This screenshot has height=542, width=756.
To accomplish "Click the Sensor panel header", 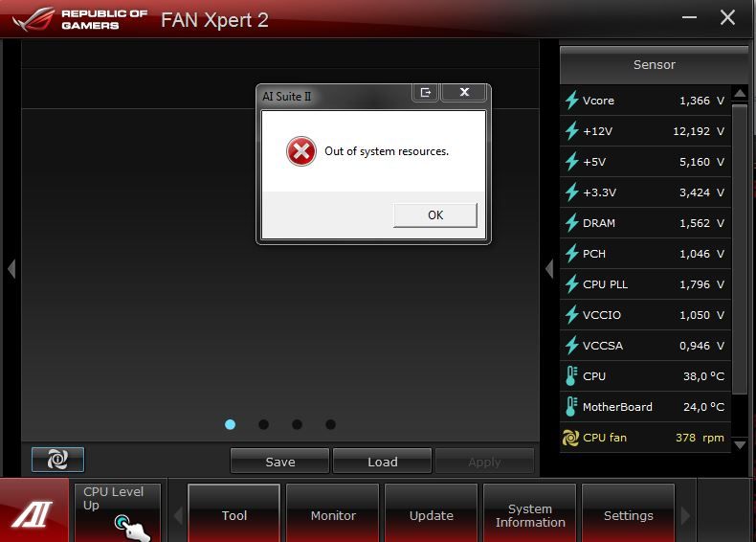I will click(654, 65).
